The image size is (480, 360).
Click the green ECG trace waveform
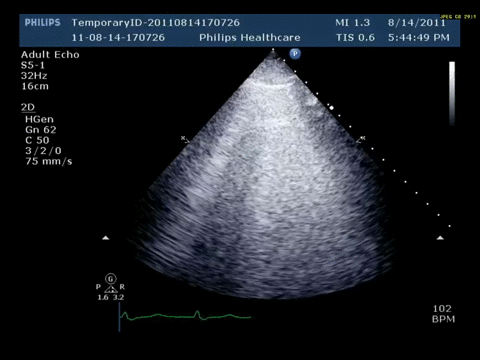coord(185,316)
